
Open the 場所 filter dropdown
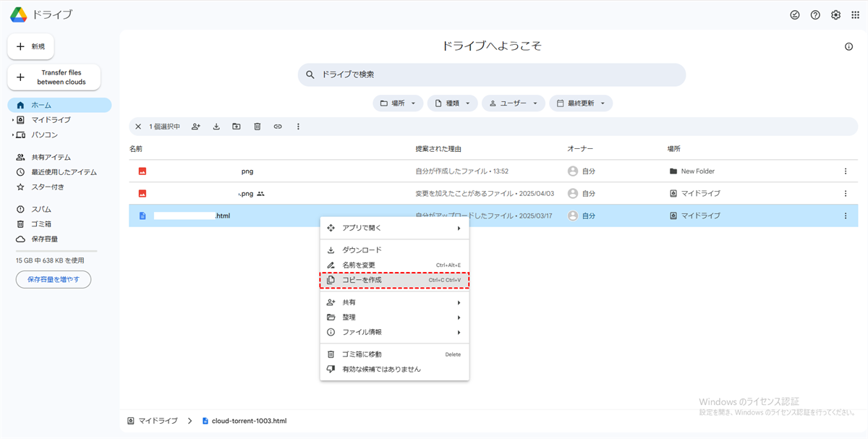[398, 103]
